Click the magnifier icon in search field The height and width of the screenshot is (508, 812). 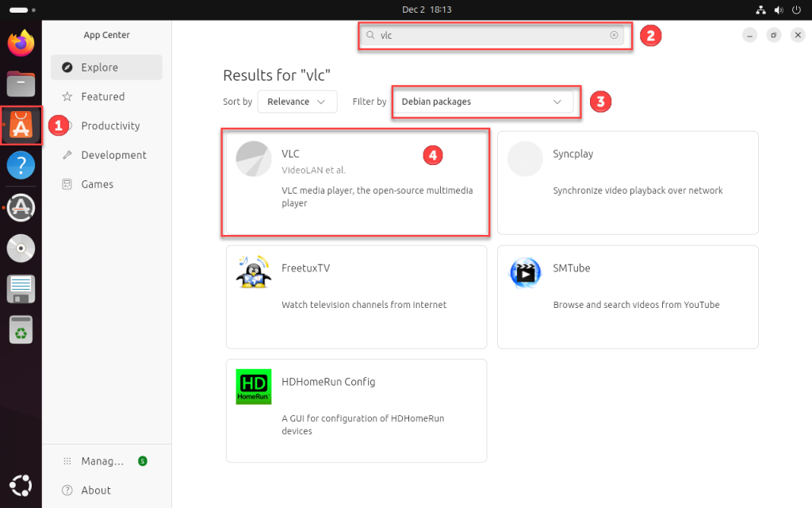click(x=370, y=35)
